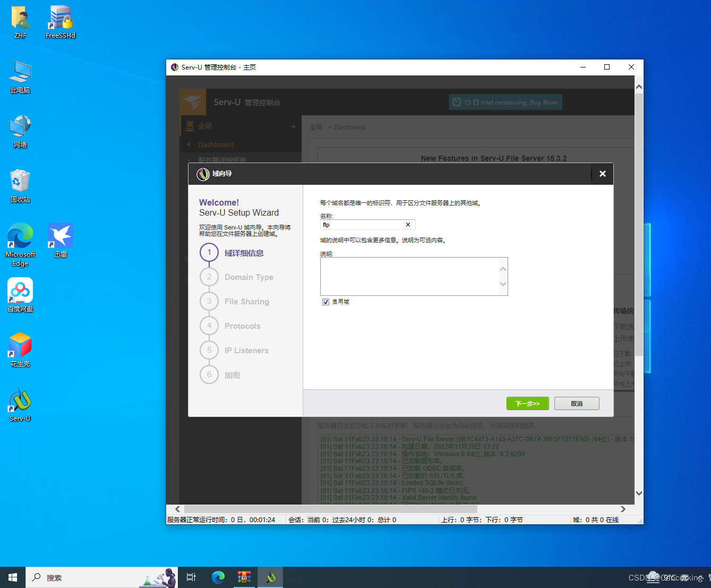Click the Welcome! heading in wizard
Viewport: 711px width, 588px height.
click(219, 202)
